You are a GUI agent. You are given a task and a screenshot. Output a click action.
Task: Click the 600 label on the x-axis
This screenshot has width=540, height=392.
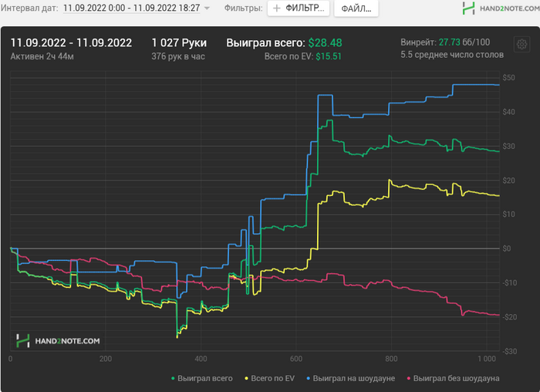pos(295,359)
